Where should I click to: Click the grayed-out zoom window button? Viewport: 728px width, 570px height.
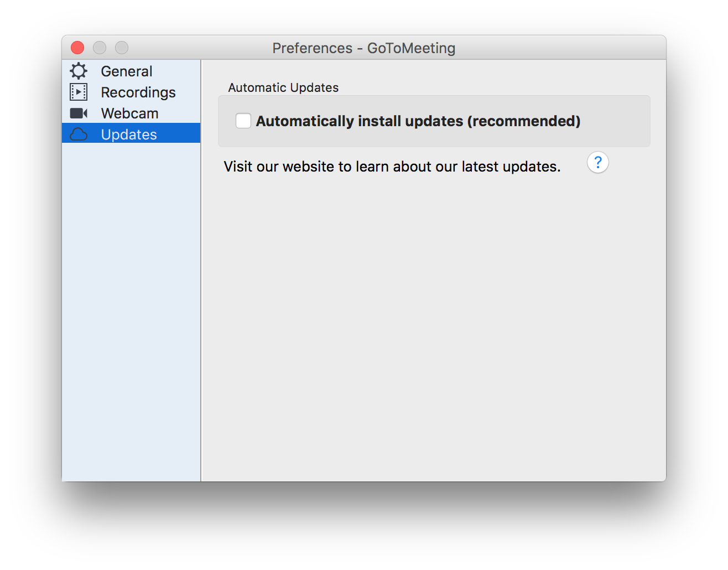click(x=122, y=48)
